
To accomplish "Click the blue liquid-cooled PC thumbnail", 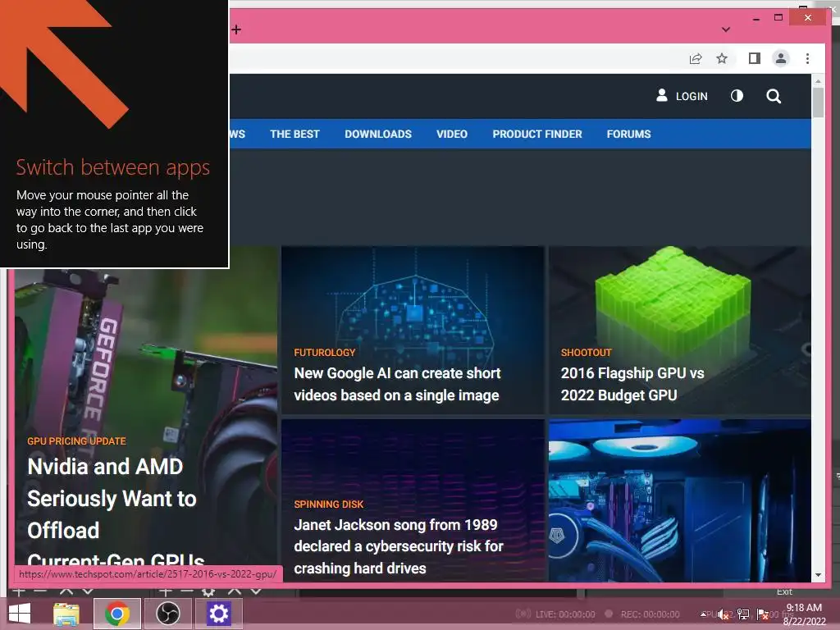I will 679,500.
